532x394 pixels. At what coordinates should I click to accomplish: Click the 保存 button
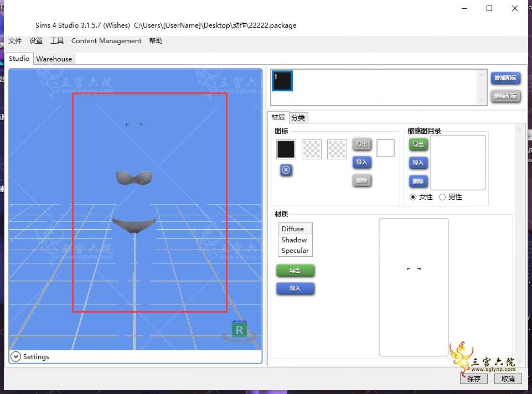[474, 379]
